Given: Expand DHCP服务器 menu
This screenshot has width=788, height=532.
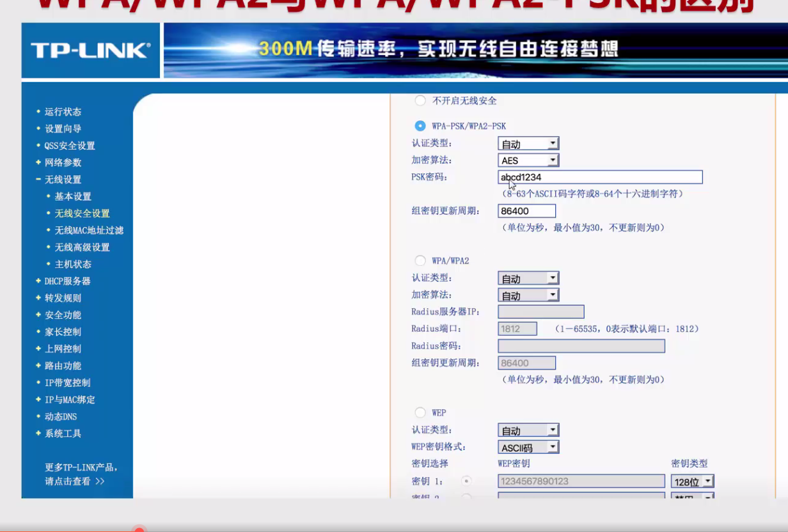Looking at the screenshot, I should [x=67, y=281].
